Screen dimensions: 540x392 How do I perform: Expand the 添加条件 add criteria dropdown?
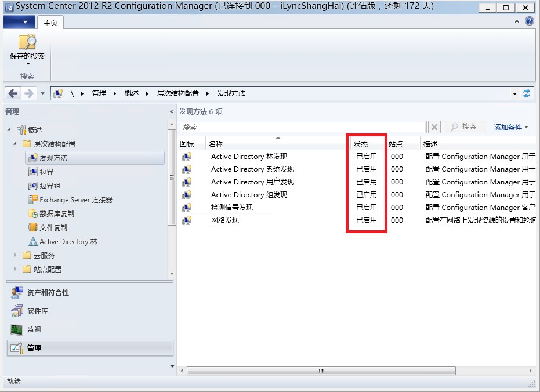coord(511,128)
